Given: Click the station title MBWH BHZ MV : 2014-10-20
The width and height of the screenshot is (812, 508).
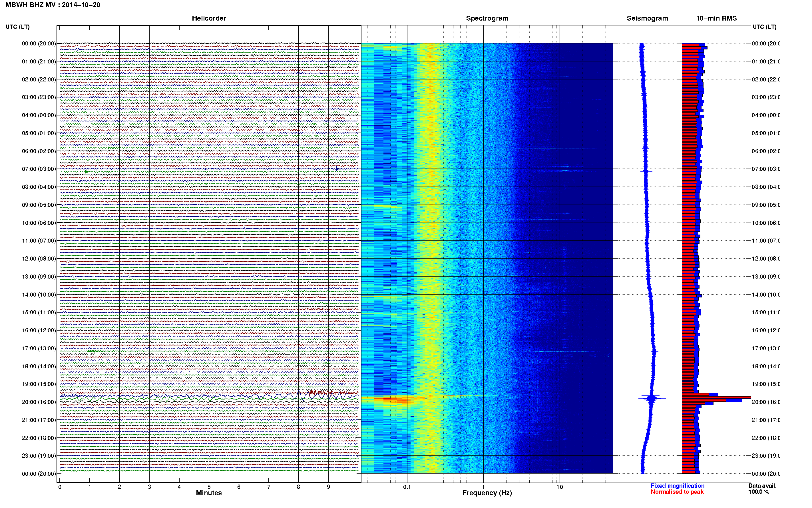Looking at the screenshot, I should coord(53,5).
